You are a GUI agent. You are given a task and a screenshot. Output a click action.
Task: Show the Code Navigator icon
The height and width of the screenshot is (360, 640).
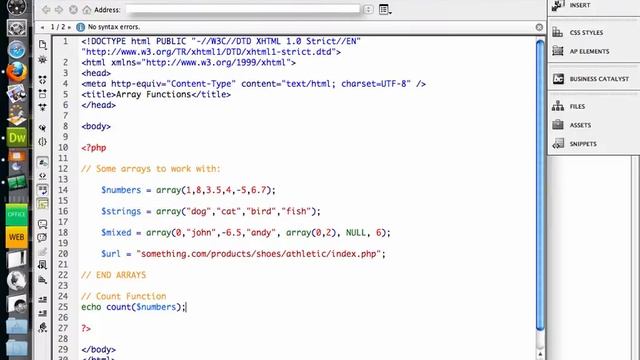[42, 60]
